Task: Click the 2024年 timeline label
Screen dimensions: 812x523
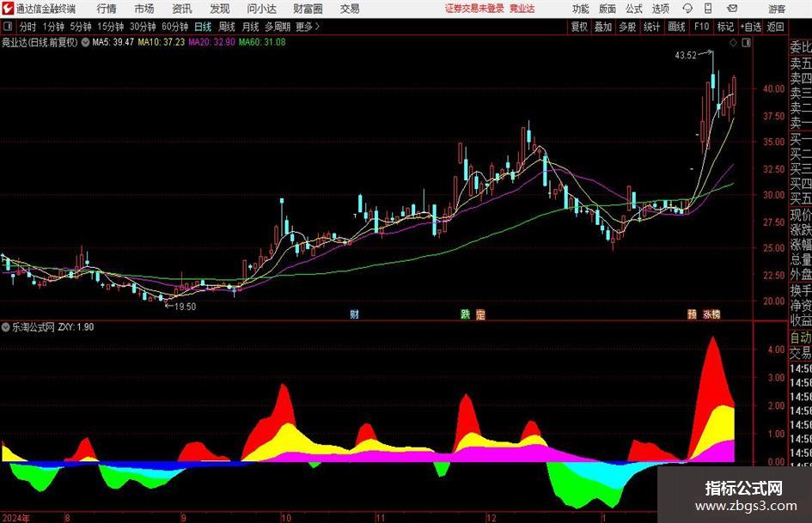Action: tap(15, 517)
